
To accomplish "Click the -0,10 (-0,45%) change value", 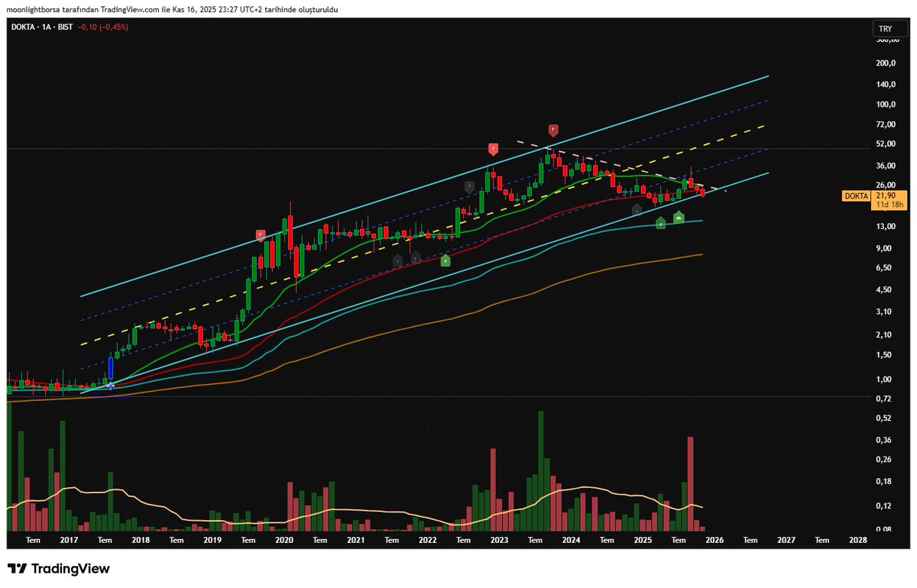I will 102,27.
